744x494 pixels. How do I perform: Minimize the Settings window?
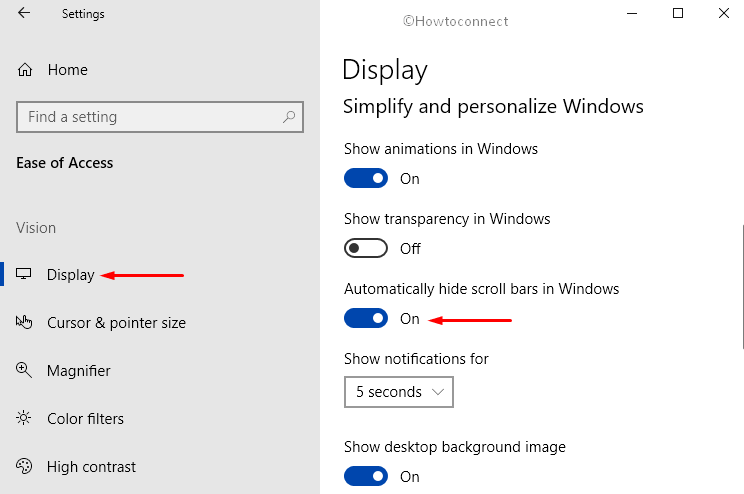point(632,13)
